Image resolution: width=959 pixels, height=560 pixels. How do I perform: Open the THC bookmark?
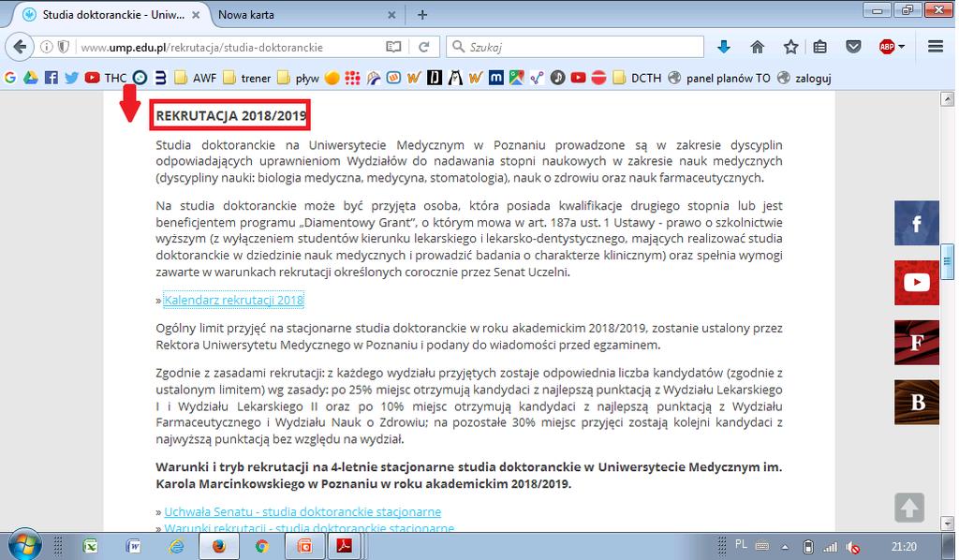tap(106, 78)
